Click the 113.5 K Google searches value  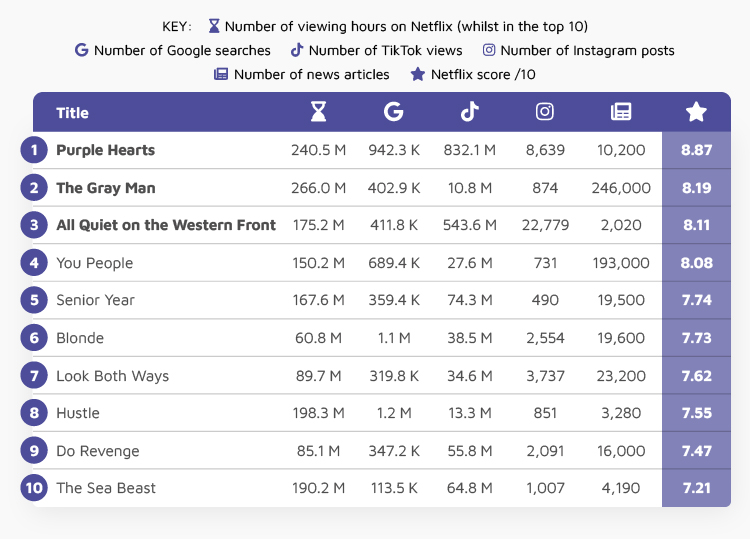point(394,488)
